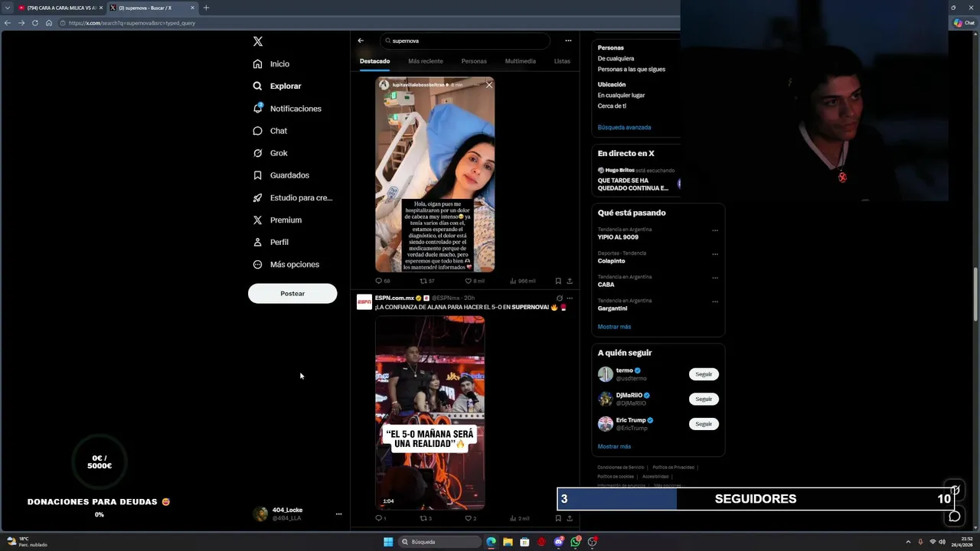Switch to the Listas tab
This screenshot has height=551, width=980.
(562, 61)
